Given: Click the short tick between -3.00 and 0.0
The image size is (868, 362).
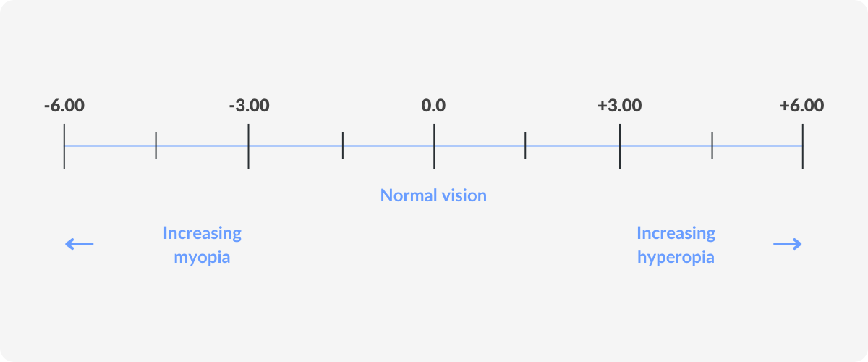Looking at the screenshot, I should (x=343, y=146).
